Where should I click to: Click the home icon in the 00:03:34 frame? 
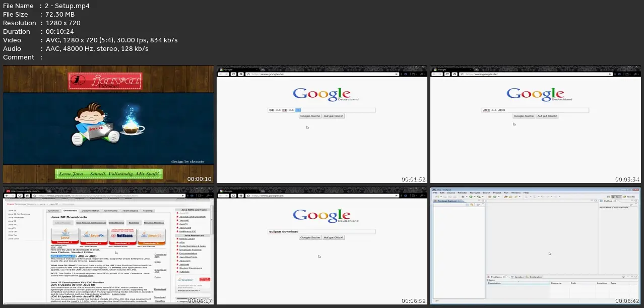455,74
